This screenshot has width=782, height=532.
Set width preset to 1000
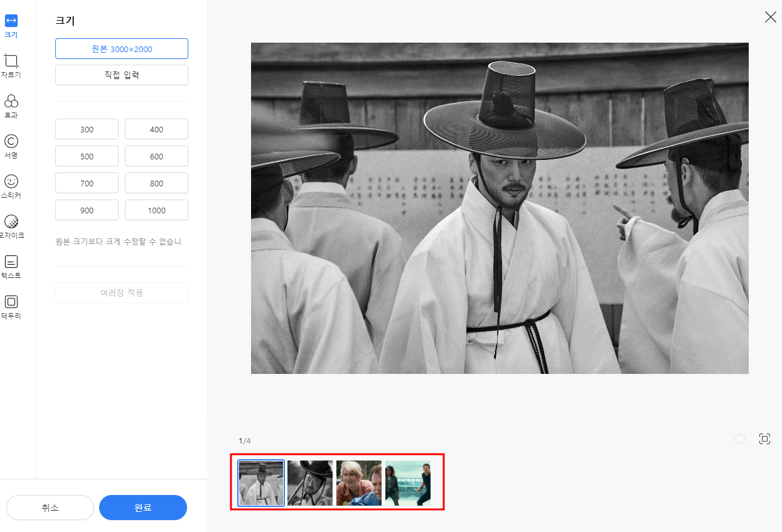click(x=156, y=210)
